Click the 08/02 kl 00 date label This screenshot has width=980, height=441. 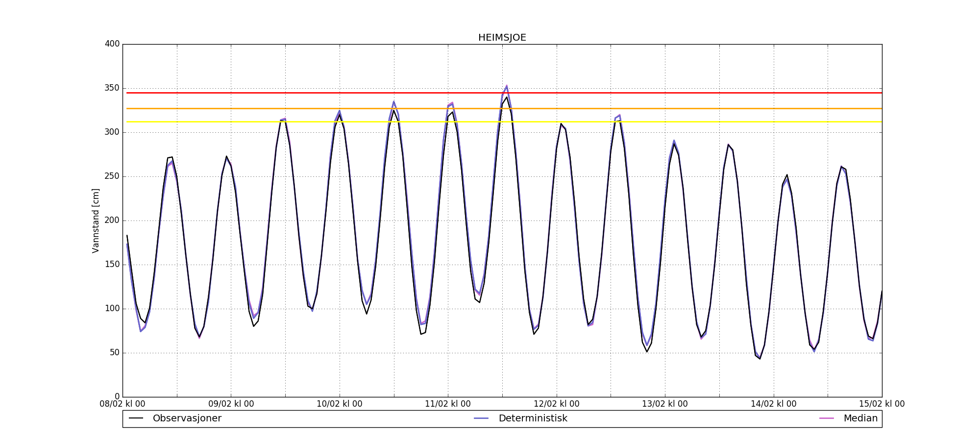pos(122,404)
